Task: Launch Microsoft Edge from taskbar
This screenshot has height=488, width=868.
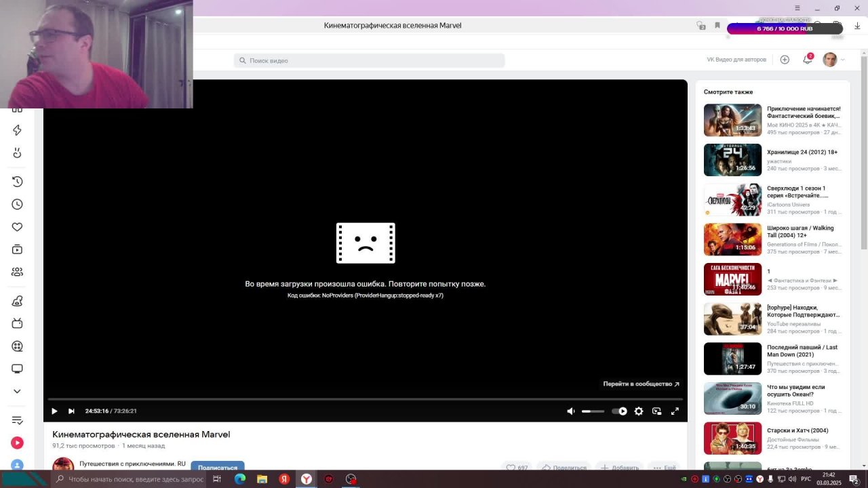Action: 240,479
